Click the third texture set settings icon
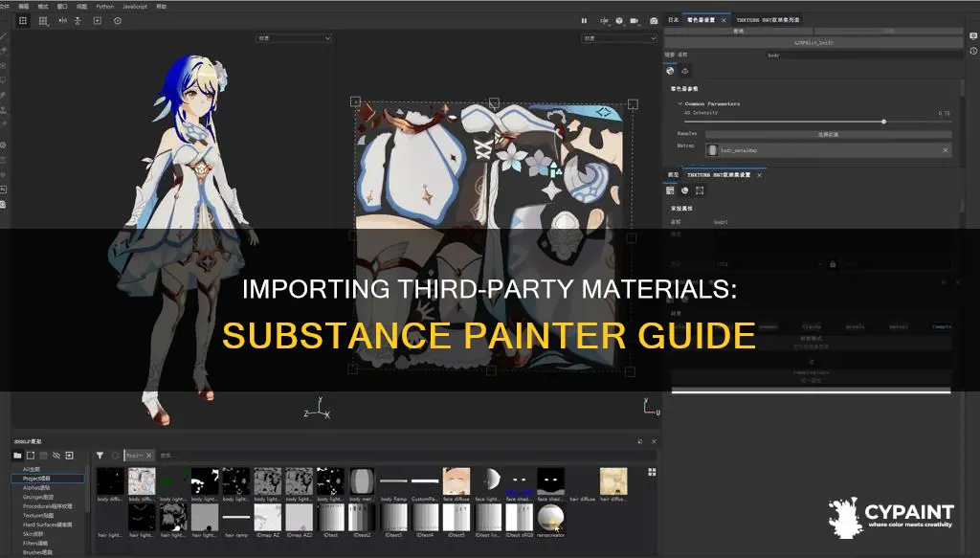Screen dimensions: 980x558 700,190
